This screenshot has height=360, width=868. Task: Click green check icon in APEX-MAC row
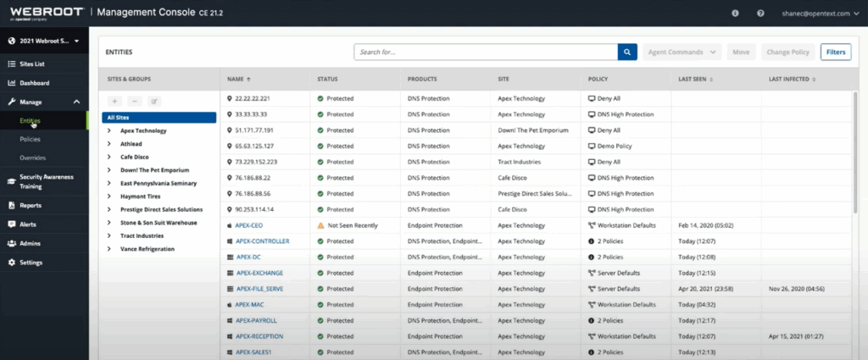point(320,305)
